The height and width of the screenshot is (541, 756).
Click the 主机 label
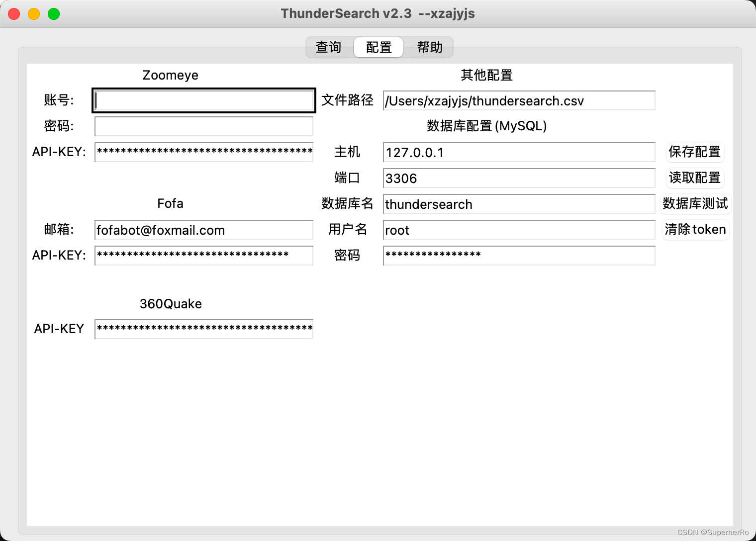(347, 152)
